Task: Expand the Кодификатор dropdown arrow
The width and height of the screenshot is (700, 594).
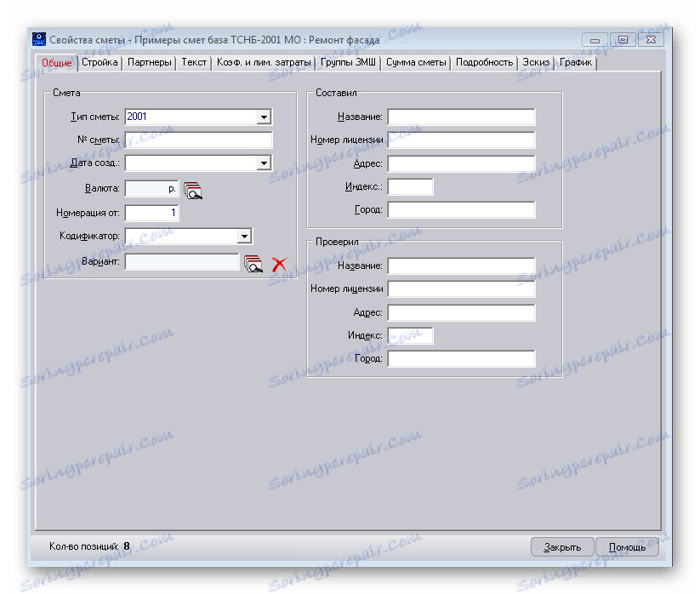Action: tap(244, 237)
